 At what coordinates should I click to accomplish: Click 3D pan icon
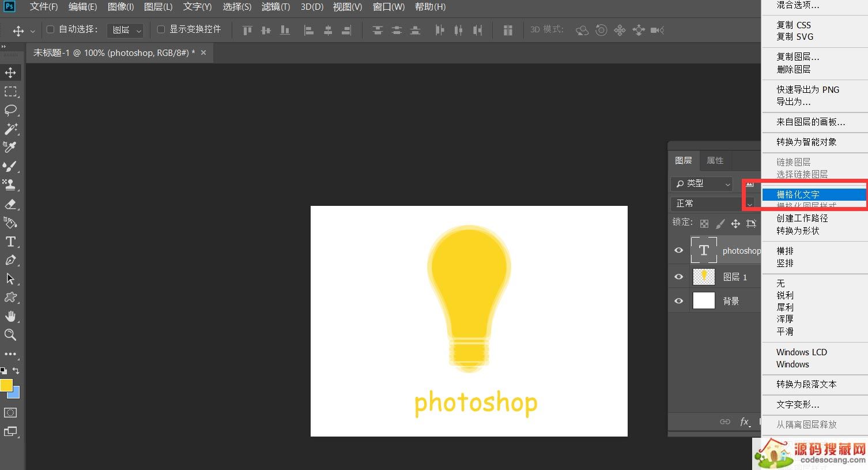[620, 30]
